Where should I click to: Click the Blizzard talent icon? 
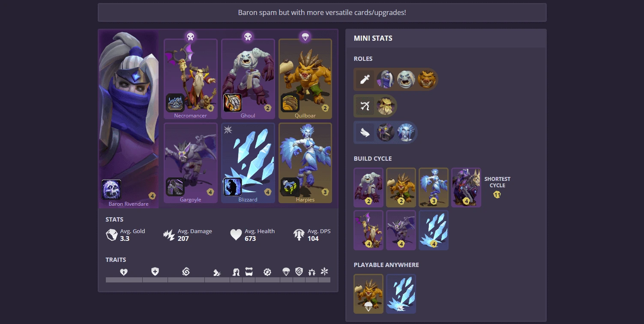(x=233, y=187)
